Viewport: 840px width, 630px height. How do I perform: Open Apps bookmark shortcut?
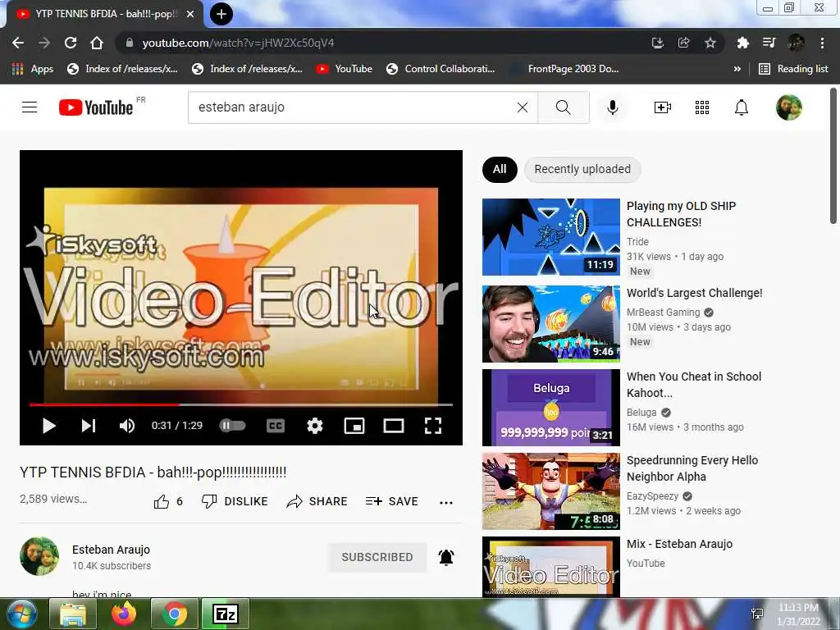point(33,69)
